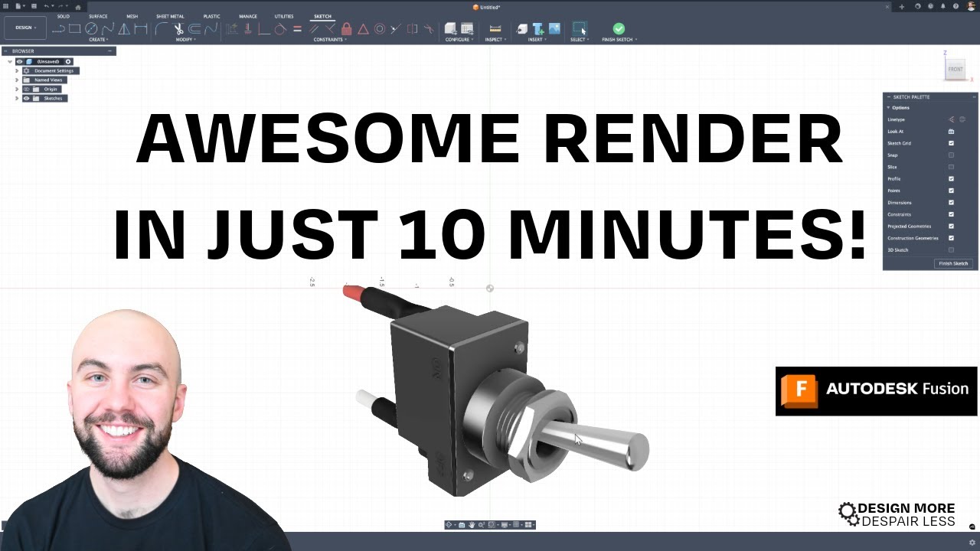Select the Spline sketch tool

click(108, 29)
